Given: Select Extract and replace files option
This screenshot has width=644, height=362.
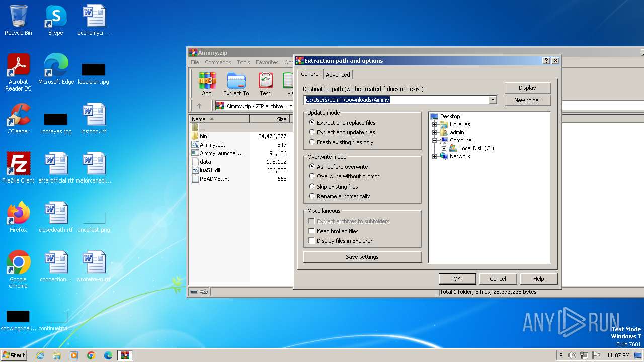Looking at the screenshot, I should click(342, 123).
